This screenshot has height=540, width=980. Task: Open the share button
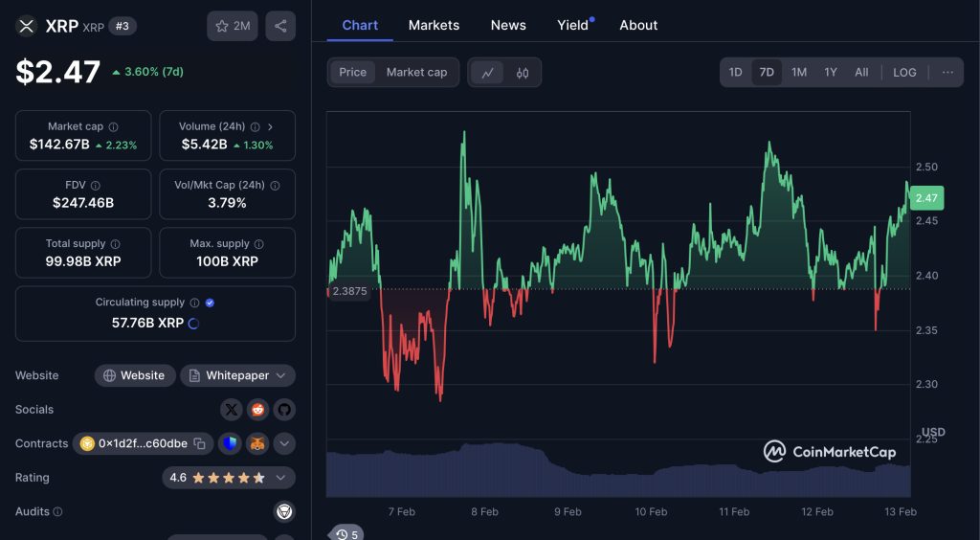pyautogui.click(x=280, y=26)
